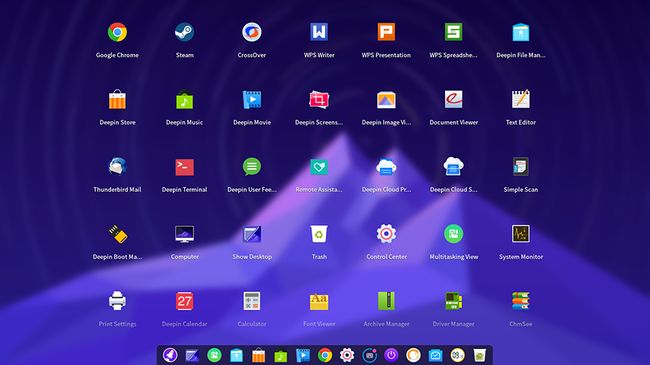Image resolution: width=650 pixels, height=365 pixels.
Task: Launch Deepin Boot Maker
Action: tap(118, 234)
